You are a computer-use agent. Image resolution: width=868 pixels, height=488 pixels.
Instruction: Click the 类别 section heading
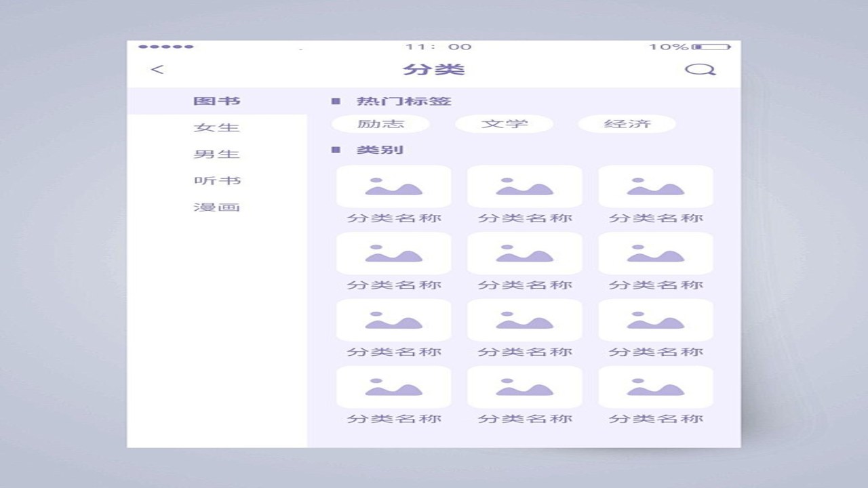pos(380,149)
